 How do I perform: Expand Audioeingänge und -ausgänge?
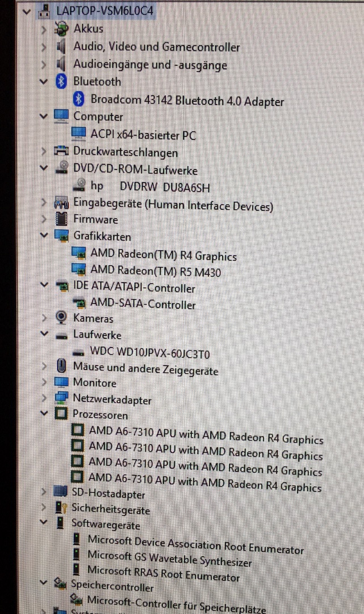44,64
